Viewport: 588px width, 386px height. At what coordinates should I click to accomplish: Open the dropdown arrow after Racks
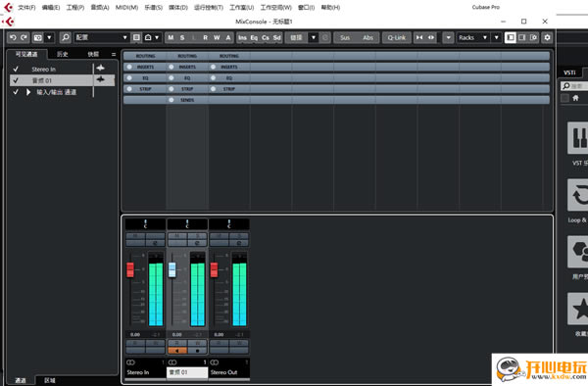497,37
